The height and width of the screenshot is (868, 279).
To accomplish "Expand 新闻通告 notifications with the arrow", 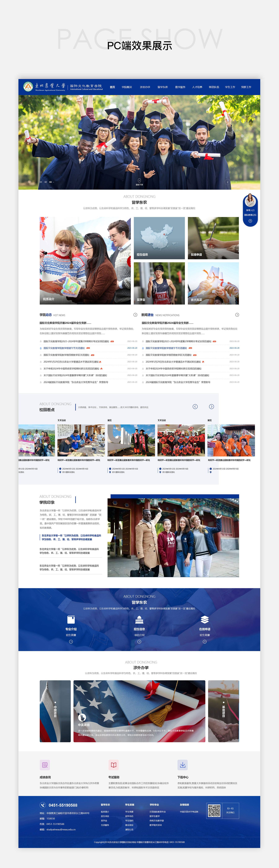I will pyautogui.click(x=237, y=315).
